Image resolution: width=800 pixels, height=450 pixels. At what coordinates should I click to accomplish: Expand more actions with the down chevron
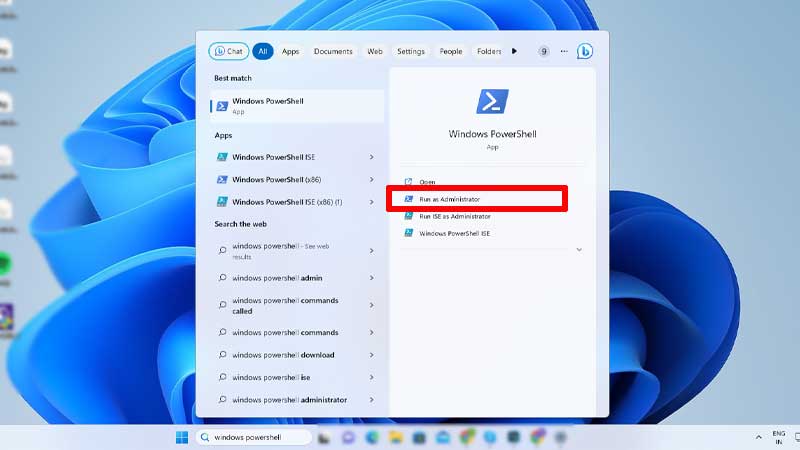[x=579, y=249]
